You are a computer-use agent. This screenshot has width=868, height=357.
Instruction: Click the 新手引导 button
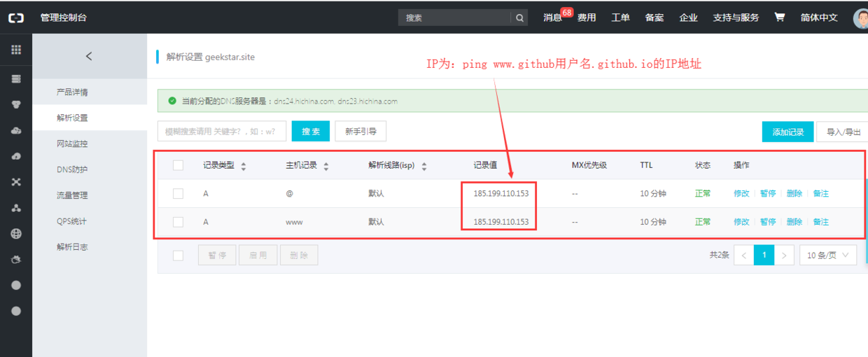pyautogui.click(x=360, y=131)
